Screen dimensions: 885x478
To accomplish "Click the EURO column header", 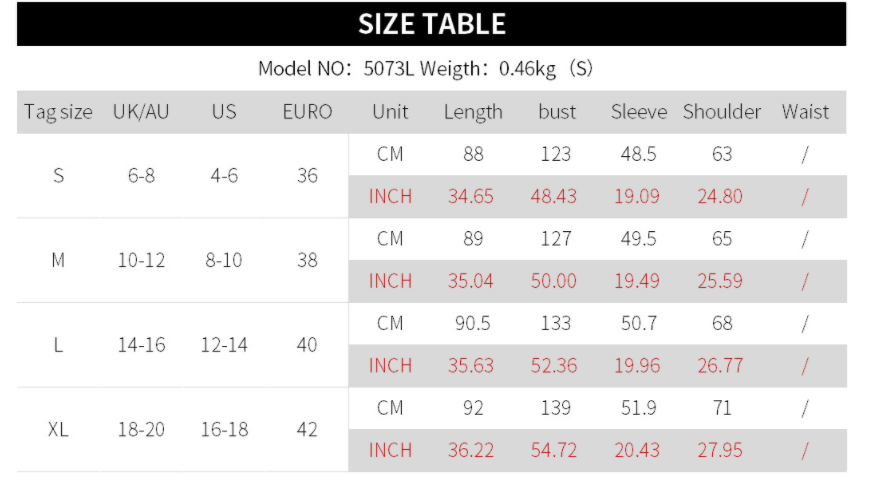I will [x=307, y=112].
